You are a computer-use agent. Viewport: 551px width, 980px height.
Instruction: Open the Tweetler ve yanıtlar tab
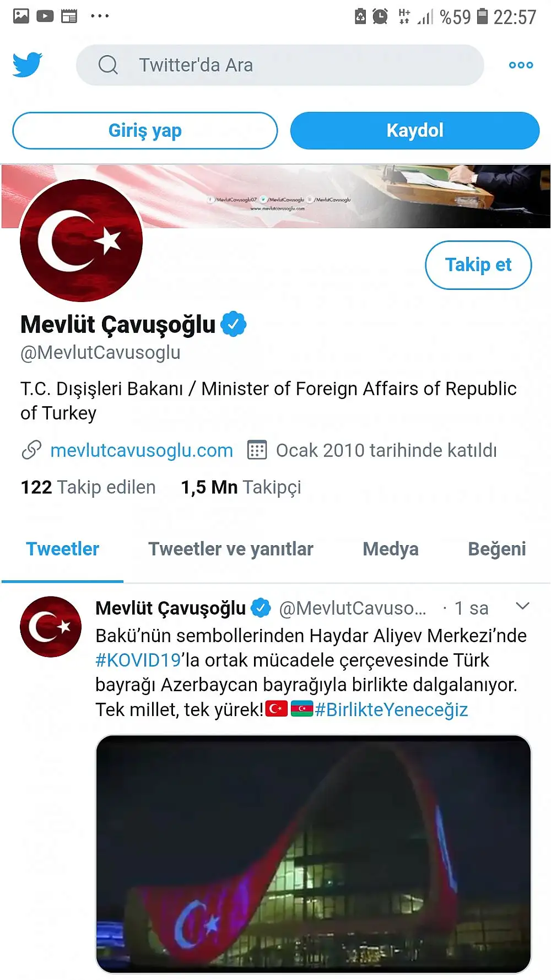click(231, 549)
